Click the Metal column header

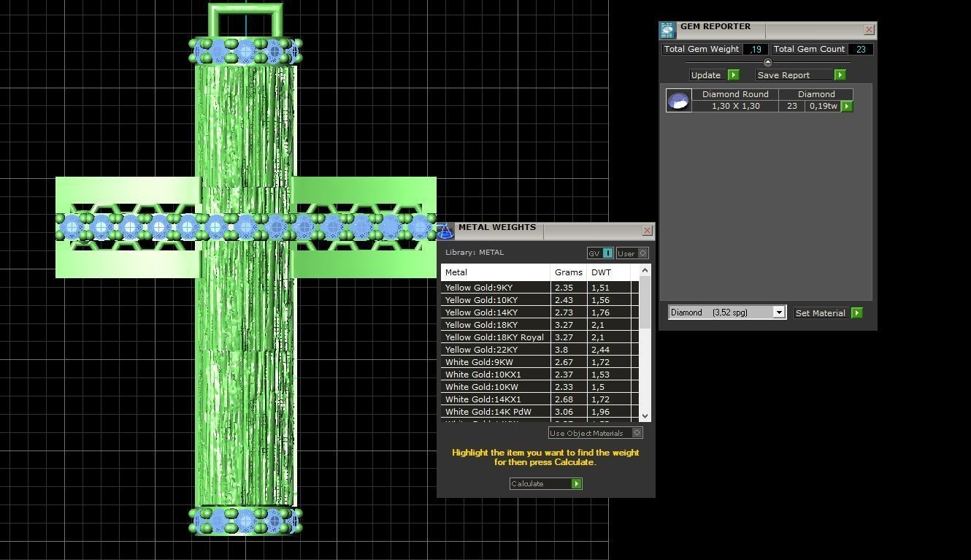pos(495,272)
